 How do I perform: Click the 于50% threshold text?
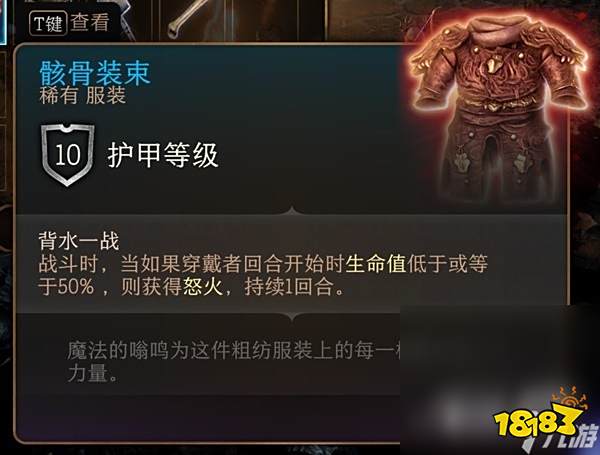click(x=66, y=287)
